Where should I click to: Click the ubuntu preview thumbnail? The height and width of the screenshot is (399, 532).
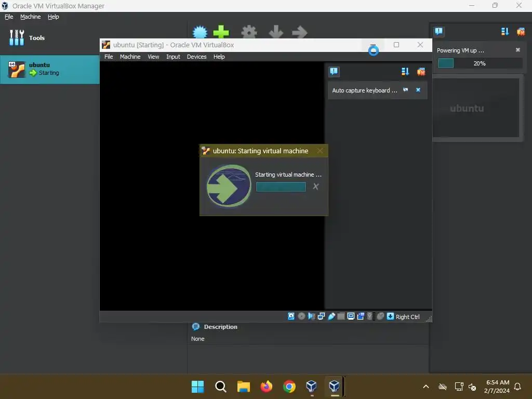(476, 108)
